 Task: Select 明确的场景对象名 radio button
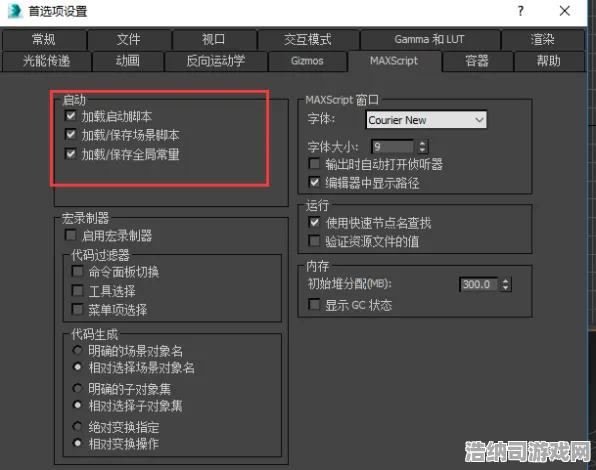pos(78,350)
